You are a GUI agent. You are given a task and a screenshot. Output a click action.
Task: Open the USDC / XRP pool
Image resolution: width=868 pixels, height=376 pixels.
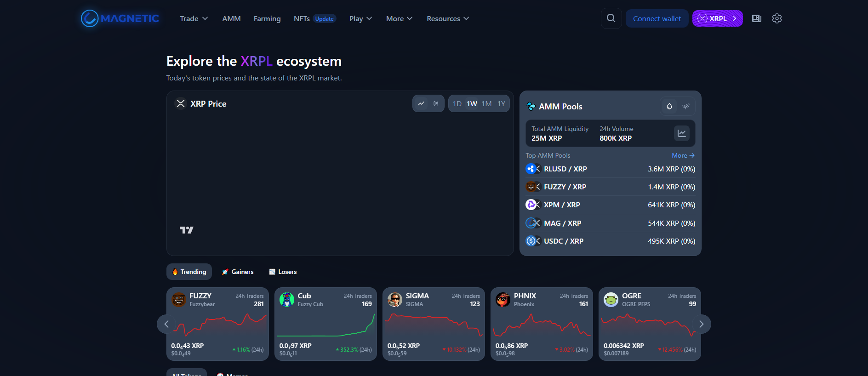click(x=610, y=241)
